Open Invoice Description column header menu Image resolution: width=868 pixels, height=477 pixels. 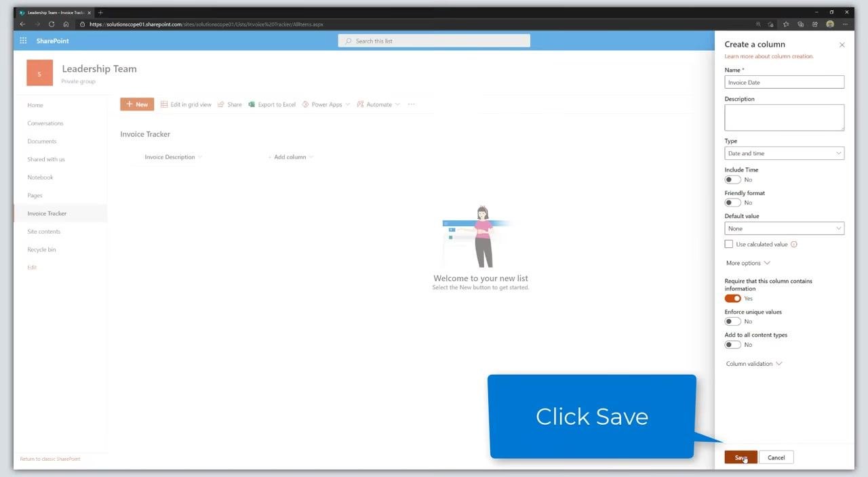click(173, 157)
